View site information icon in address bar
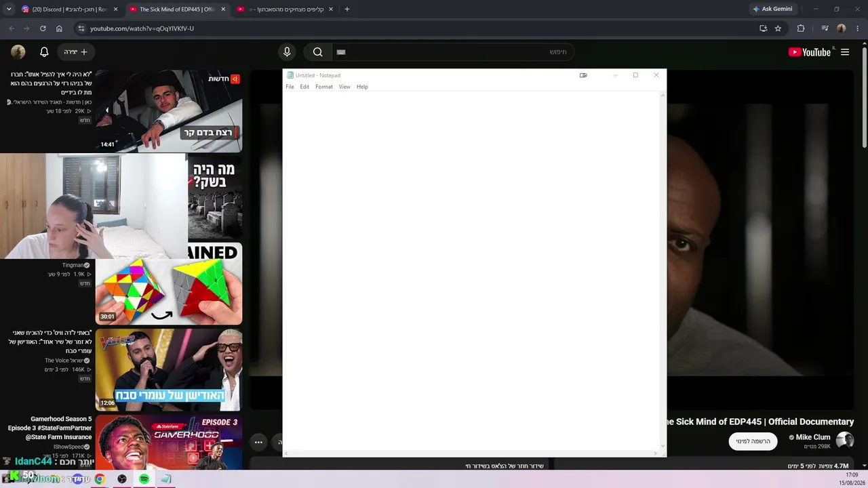This screenshot has width=868, height=488. (81, 28)
